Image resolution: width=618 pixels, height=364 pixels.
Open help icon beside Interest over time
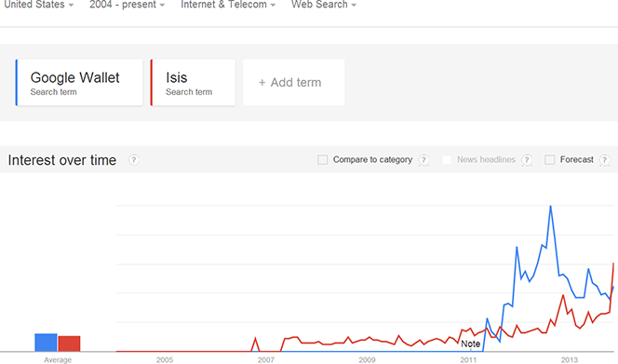click(134, 160)
